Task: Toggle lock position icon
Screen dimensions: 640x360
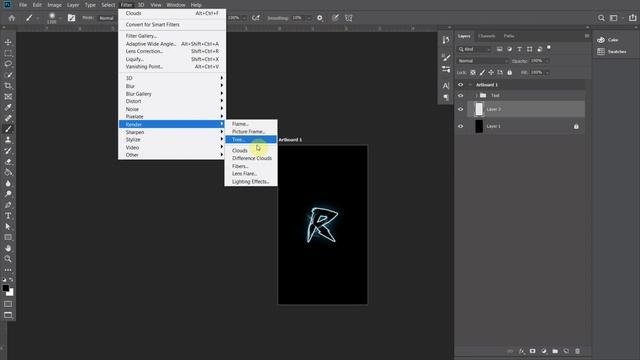Action: tap(491, 72)
